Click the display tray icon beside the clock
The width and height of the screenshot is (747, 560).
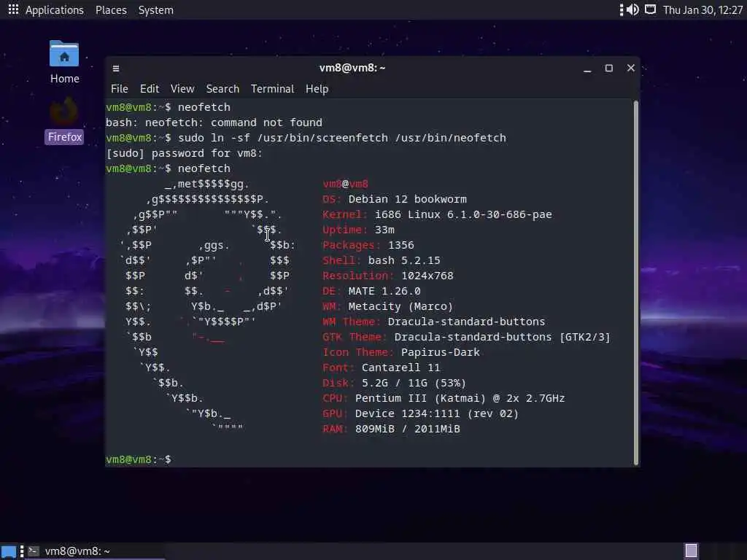[x=650, y=9]
